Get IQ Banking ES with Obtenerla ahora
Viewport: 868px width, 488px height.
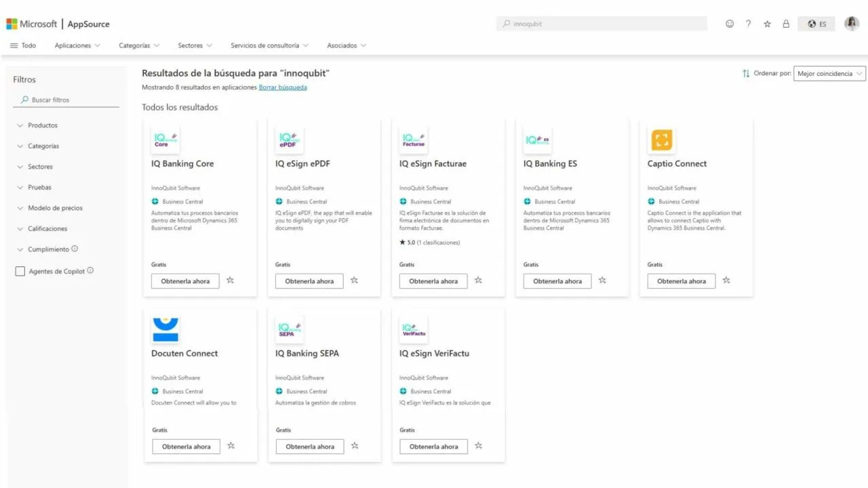tap(557, 281)
